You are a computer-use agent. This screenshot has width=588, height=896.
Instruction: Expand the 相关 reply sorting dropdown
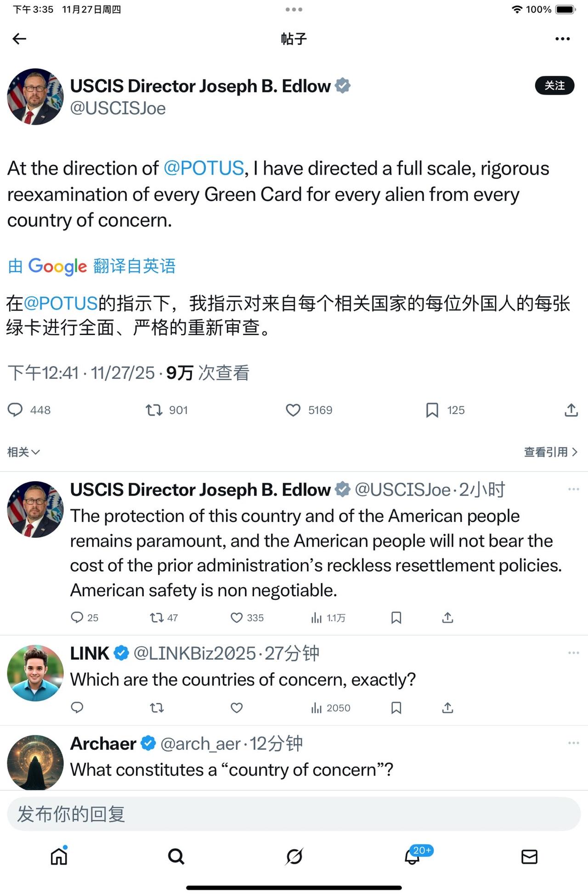(x=23, y=452)
